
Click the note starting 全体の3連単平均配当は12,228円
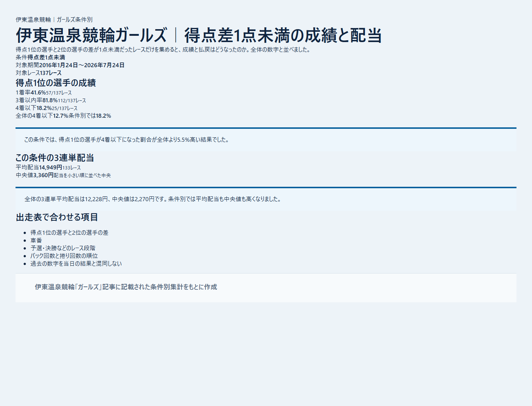(153, 199)
